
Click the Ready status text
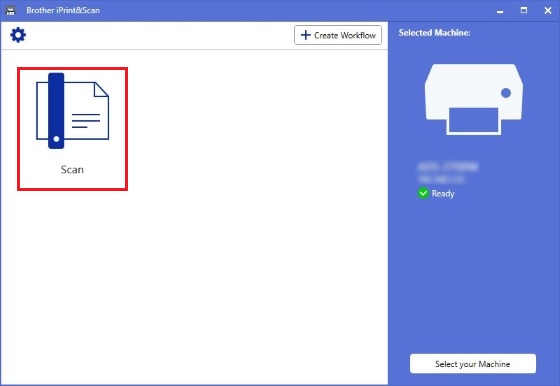(x=443, y=194)
